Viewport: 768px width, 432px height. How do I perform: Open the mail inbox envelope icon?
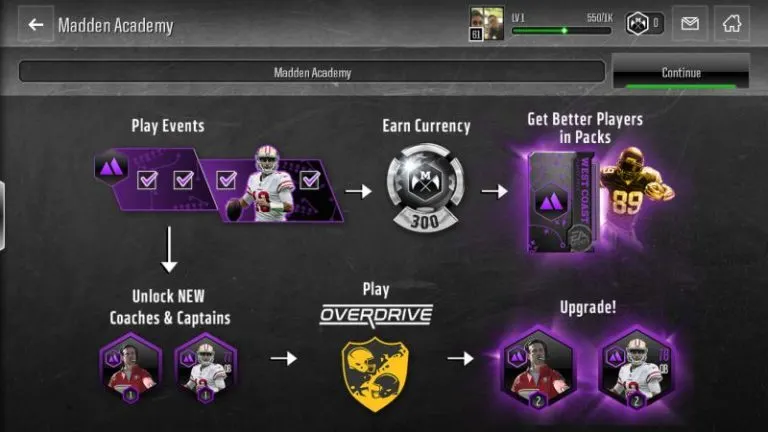tap(690, 23)
